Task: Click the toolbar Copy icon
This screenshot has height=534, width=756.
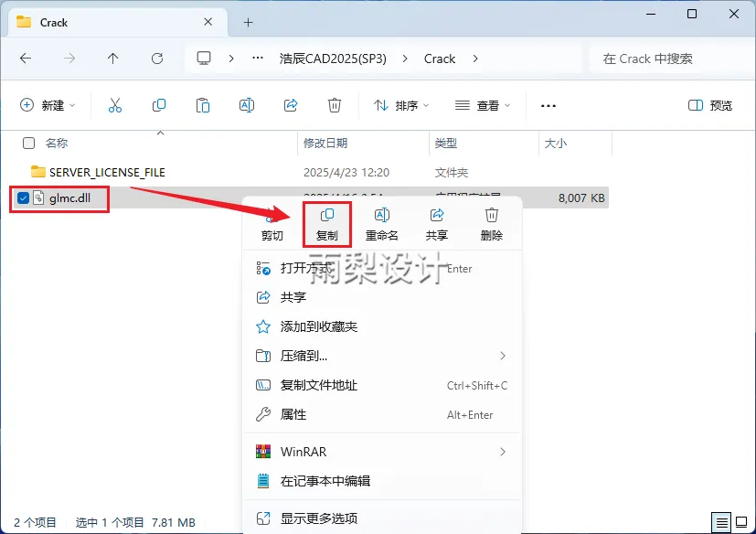Action: [x=159, y=105]
